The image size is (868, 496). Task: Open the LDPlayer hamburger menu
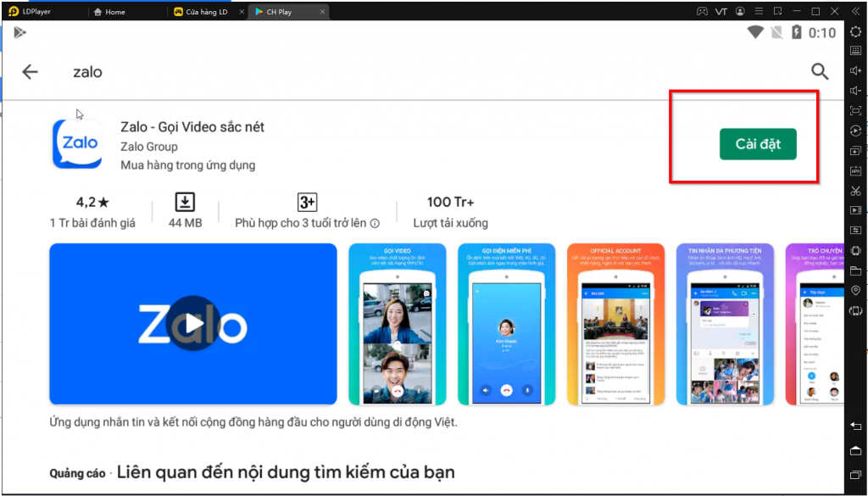coord(759,11)
